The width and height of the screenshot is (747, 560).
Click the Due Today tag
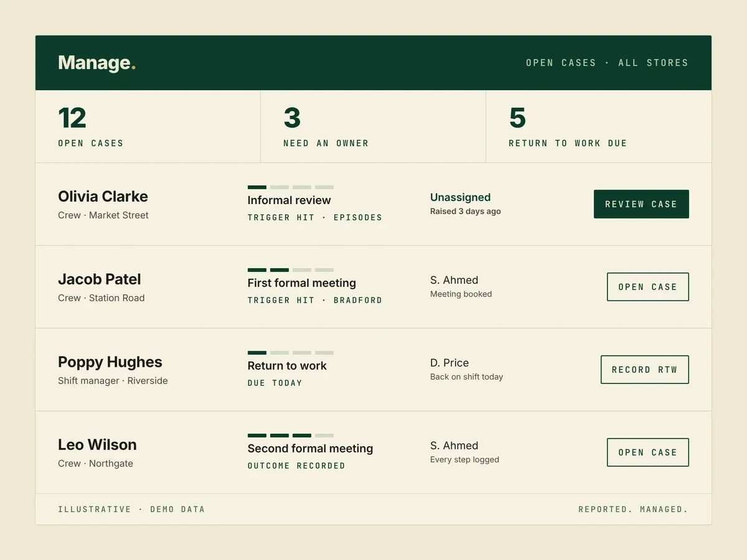tap(275, 383)
